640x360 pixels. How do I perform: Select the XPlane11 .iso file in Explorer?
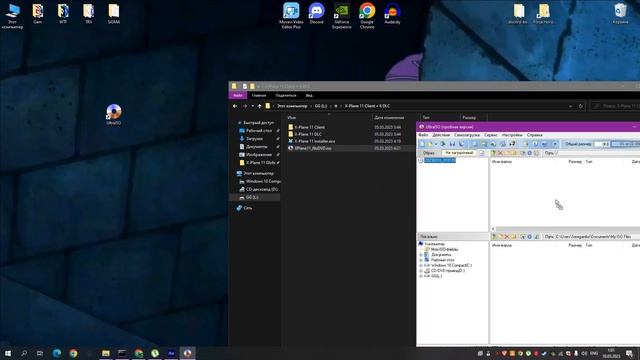coord(313,148)
